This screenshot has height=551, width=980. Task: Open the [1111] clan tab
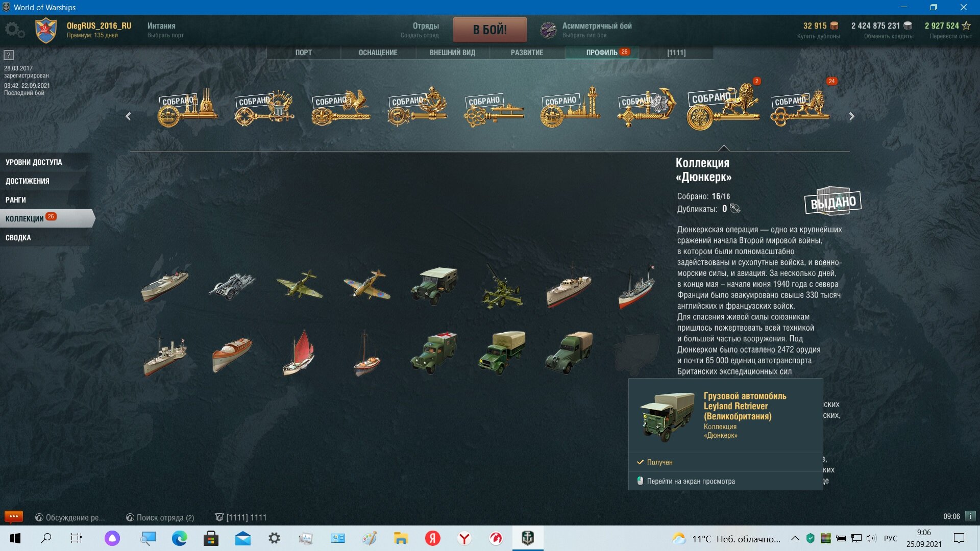point(676,53)
